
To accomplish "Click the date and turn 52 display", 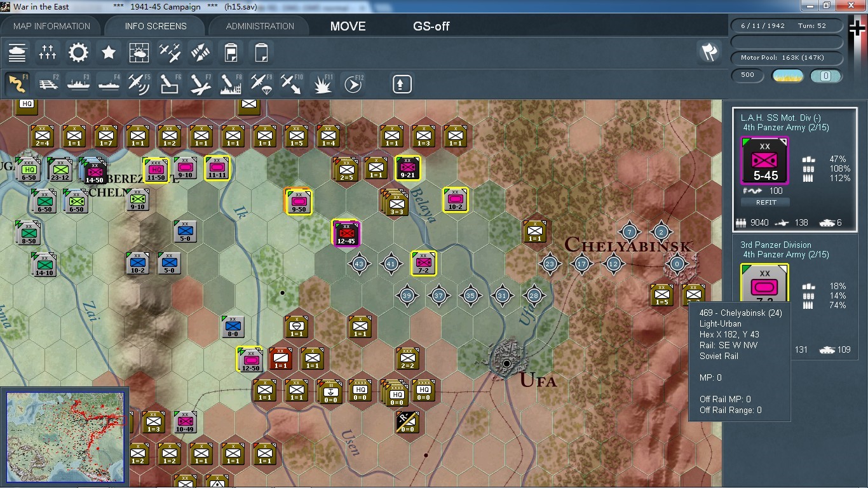I will [788, 26].
